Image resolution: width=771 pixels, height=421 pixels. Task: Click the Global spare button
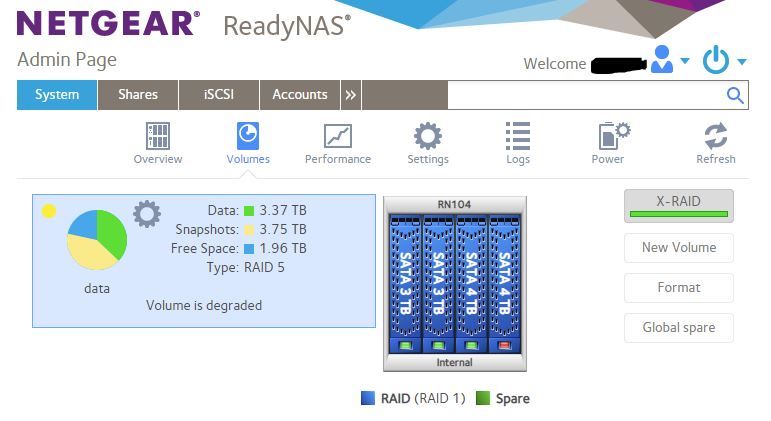coord(678,328)
